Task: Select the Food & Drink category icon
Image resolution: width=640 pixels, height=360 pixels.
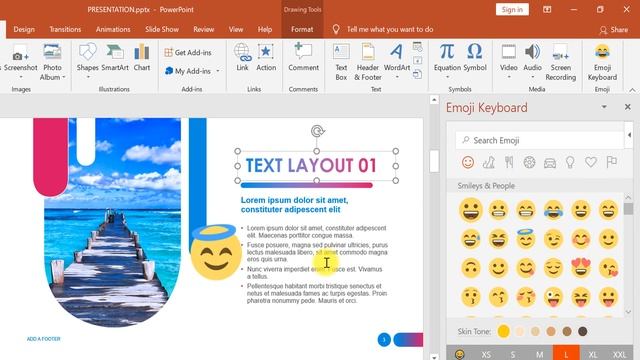Action: [x=509, y=162]
